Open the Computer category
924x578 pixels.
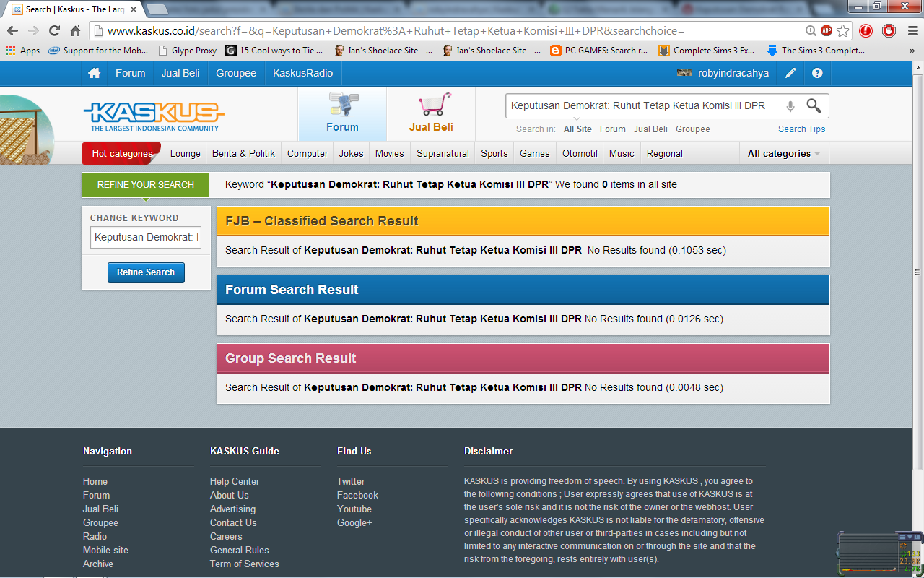308,153
